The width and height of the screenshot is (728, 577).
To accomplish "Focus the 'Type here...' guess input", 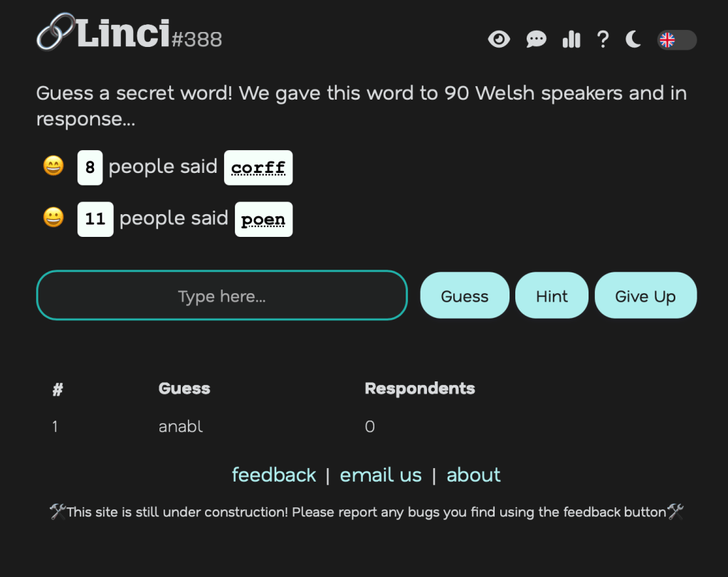I will click(x=221, y=296).
